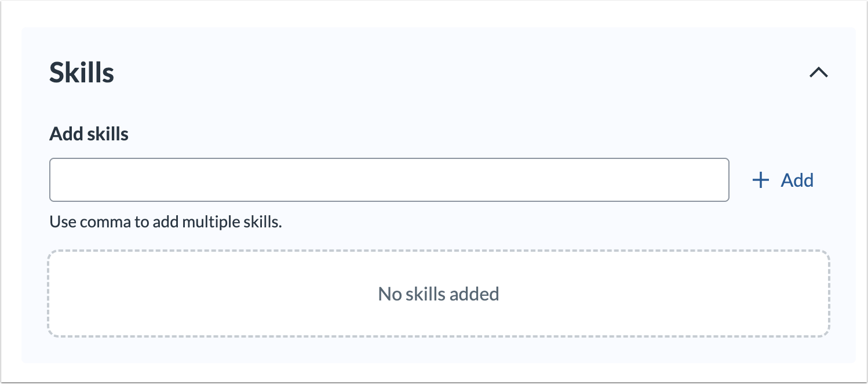Click inside the Add skills text box
The image size is (868, 384).
point(388,180)
